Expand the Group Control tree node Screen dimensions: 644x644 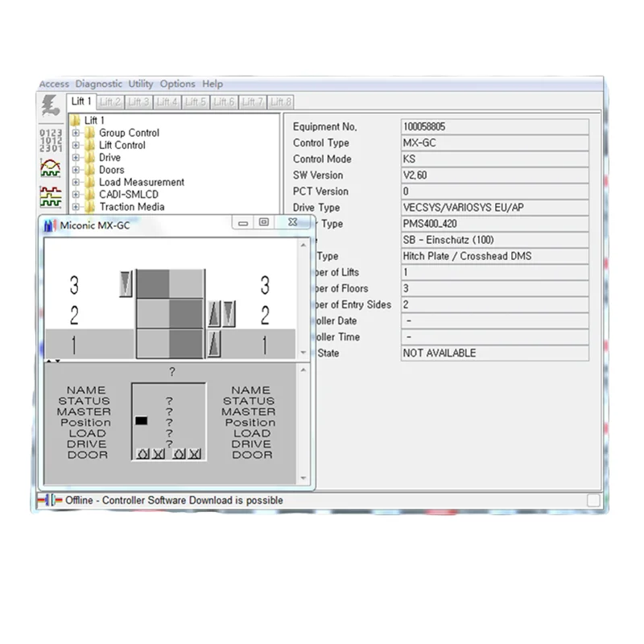(x=76, y=133)
